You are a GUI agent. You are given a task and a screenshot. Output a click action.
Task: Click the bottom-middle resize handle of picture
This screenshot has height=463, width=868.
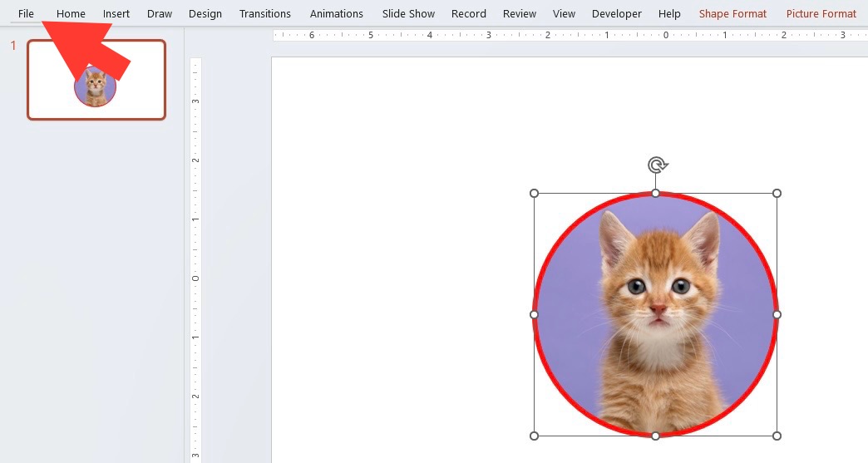[655, 436]
